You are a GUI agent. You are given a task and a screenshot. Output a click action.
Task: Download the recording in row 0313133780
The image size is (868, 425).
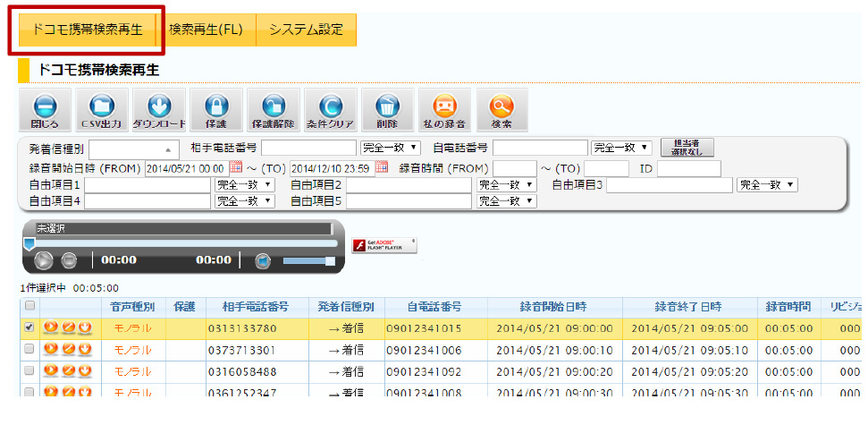pos(85,328)
